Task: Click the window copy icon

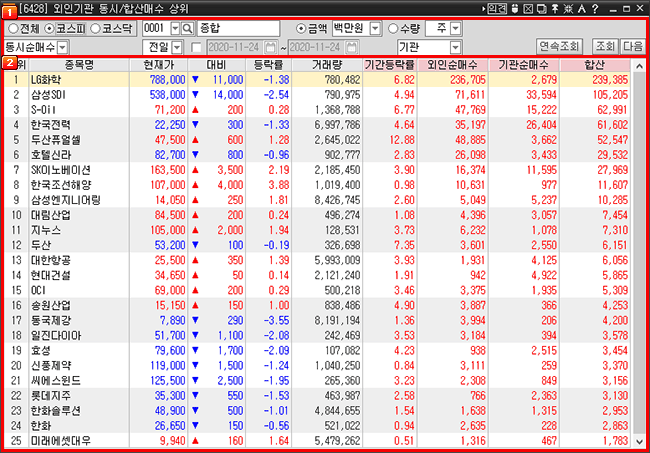Action: click(541, 8)
